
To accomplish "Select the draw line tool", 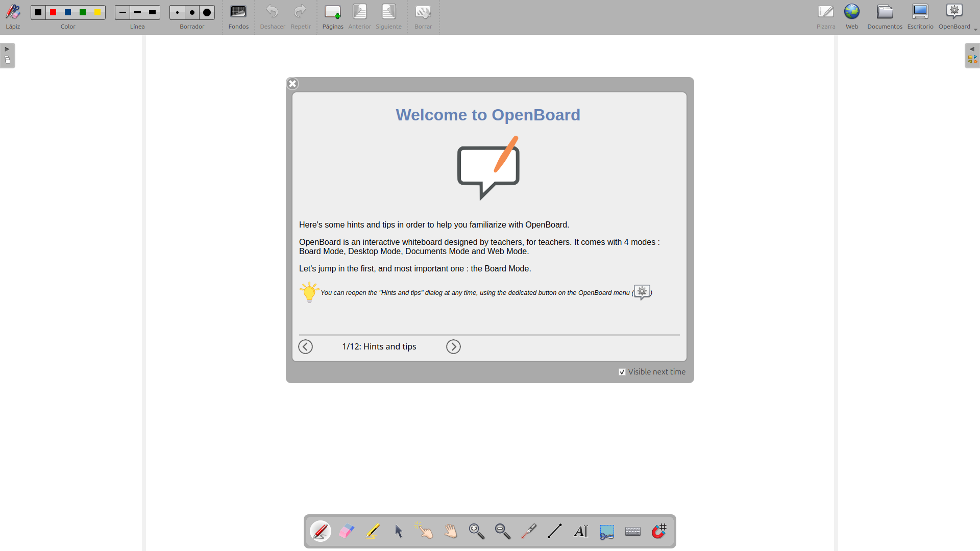I will [x=555, y=532].
